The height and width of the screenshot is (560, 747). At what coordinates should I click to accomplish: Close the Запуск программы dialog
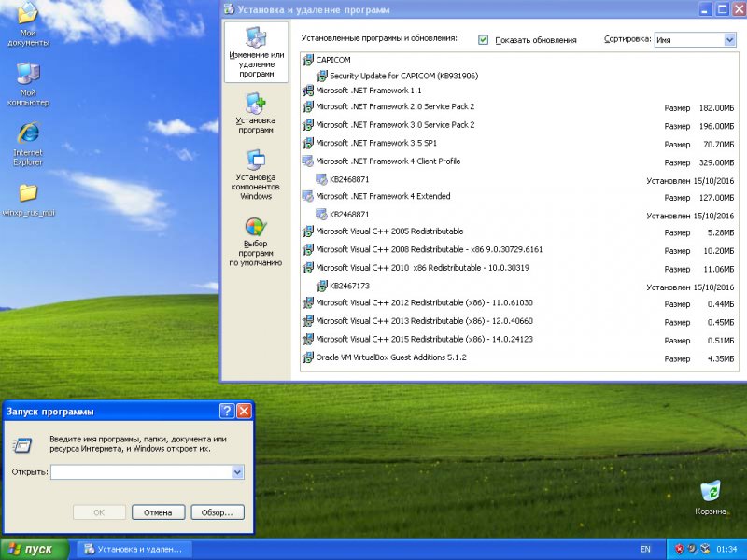point(244,411)
